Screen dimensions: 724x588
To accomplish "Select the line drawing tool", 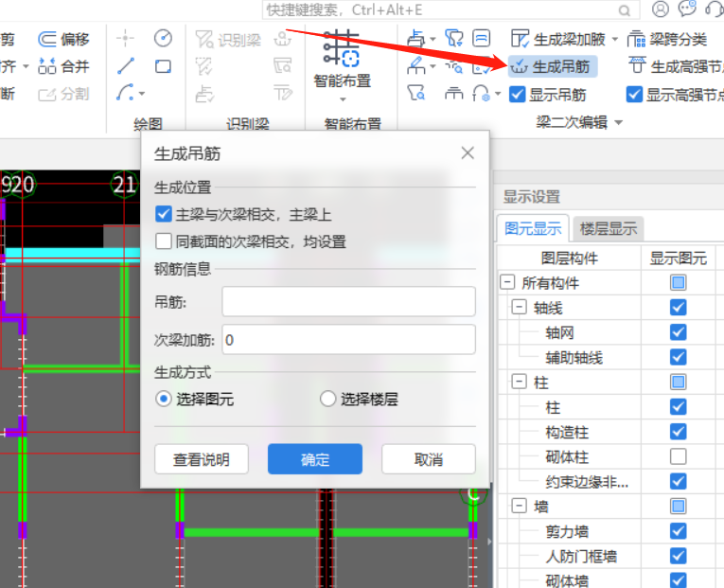I will [x=126, y=66].
